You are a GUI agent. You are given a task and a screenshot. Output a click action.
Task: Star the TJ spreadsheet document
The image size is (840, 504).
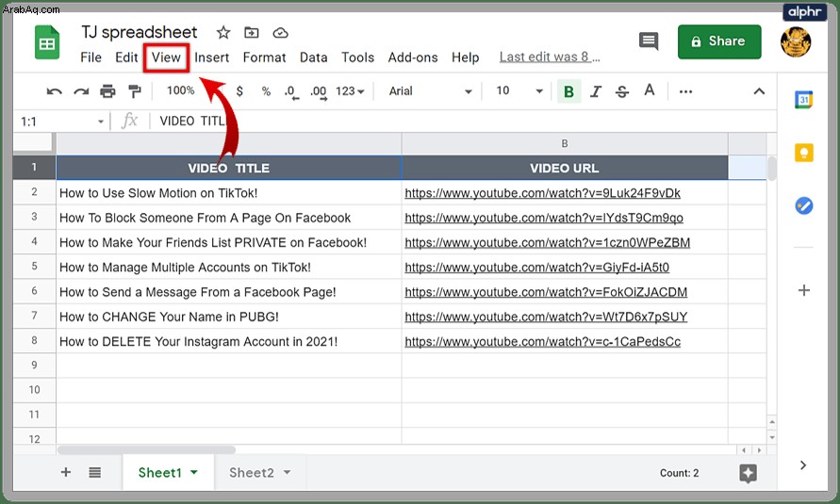tap(223, 33)
